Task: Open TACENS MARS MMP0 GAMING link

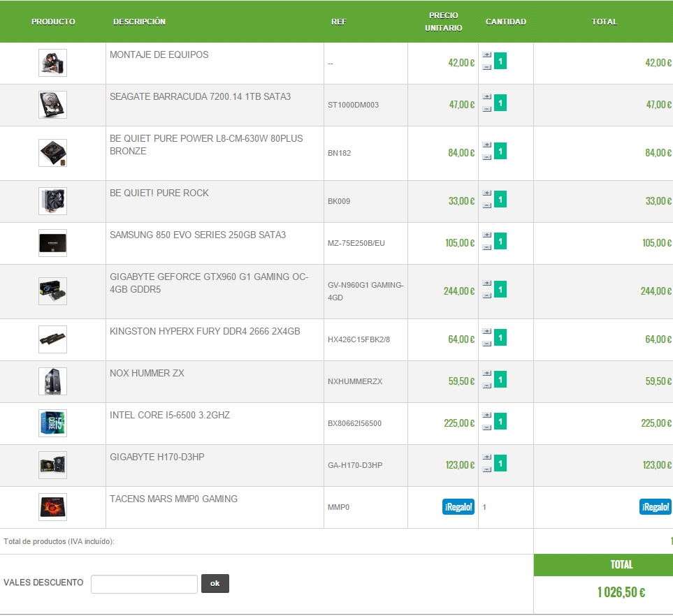Action: [174, 499]
